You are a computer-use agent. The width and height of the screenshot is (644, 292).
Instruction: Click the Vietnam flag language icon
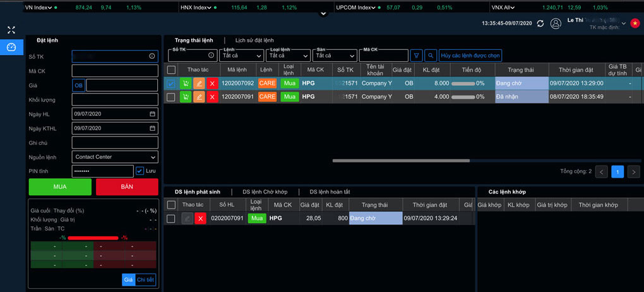635,23
